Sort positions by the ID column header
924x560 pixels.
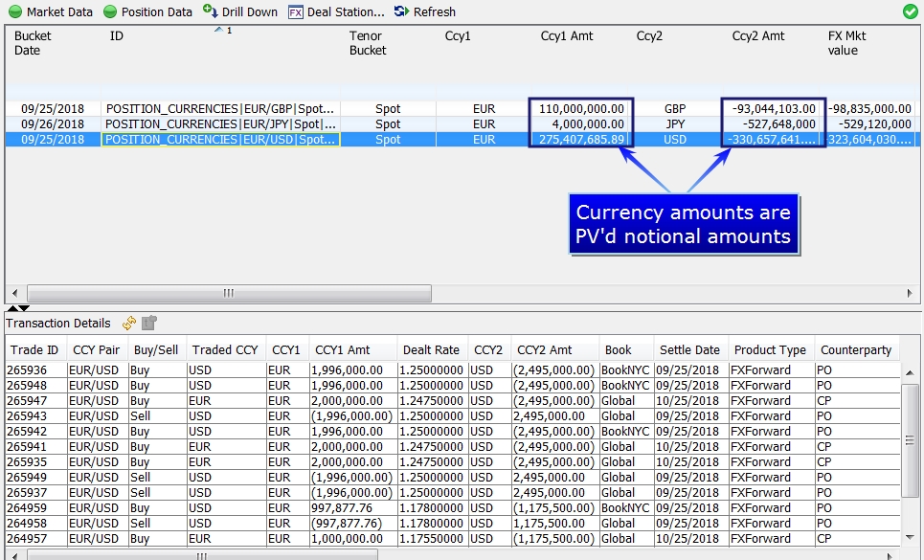(x=117, y=36)
